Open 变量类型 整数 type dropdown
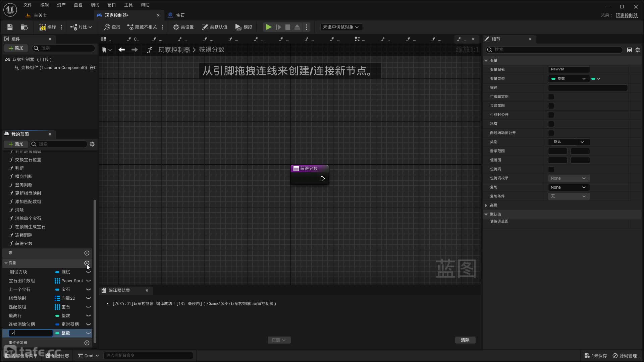Viewport: 644px width, 362px height. point(569,79)
